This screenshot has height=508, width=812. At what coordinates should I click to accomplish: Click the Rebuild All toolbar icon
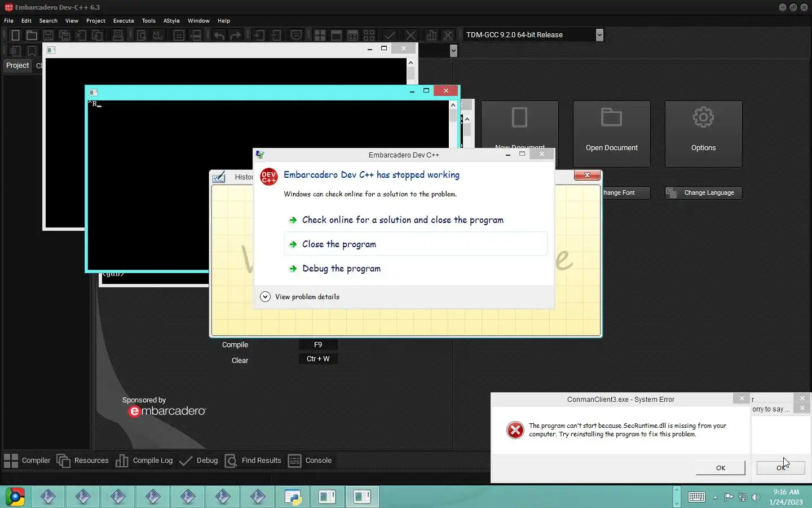tap(369, 35)
